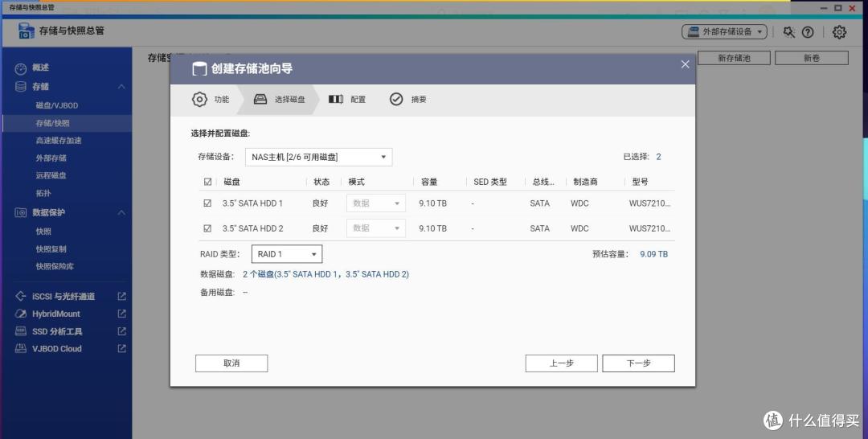Open the 存储设备 NAS主机 dropdown
This screenshot has width=868, height=439.
319,158
